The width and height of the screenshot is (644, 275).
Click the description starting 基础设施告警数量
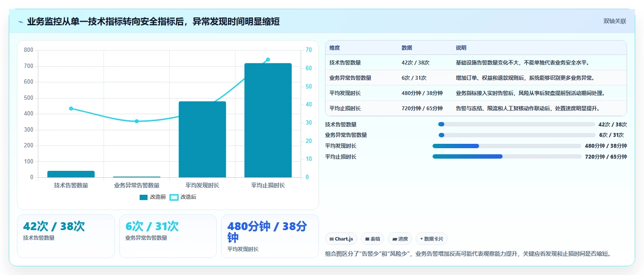click(523, 63)
